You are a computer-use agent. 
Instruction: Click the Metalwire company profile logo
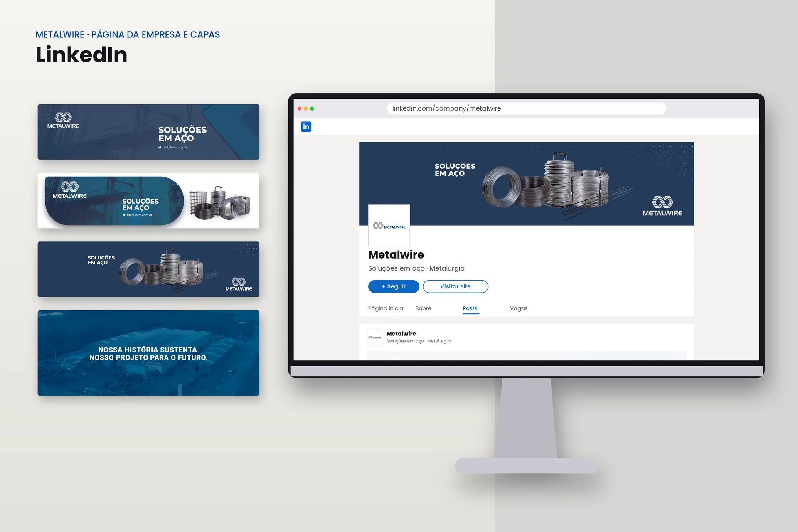pyautogui.click(x=389, y=225)
